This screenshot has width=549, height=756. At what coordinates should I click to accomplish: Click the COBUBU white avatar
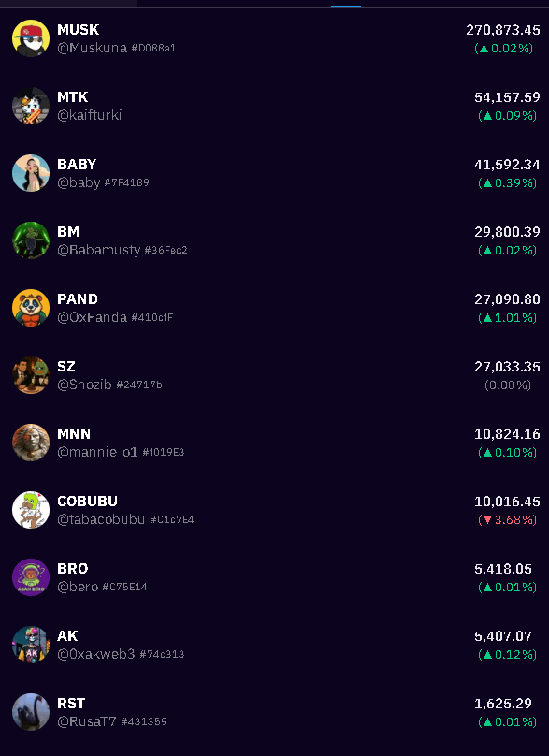pyautogui.click(x=31, y=510)
